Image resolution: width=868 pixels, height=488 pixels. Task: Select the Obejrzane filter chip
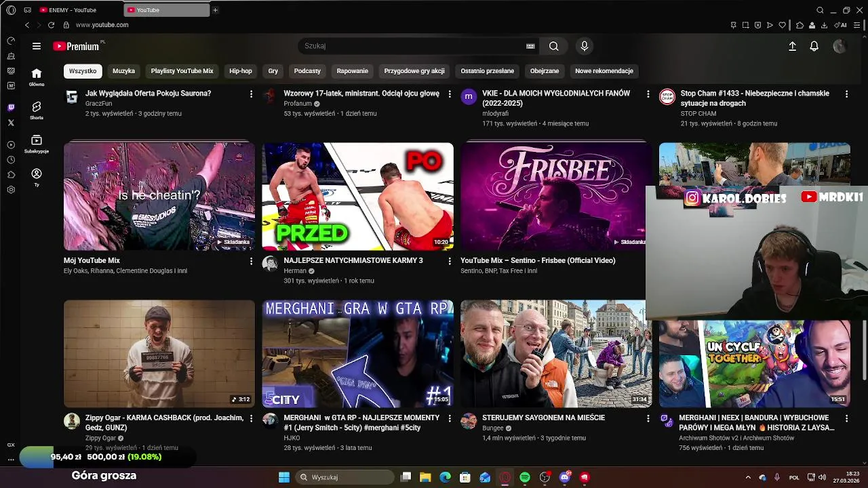click(545, 70)
